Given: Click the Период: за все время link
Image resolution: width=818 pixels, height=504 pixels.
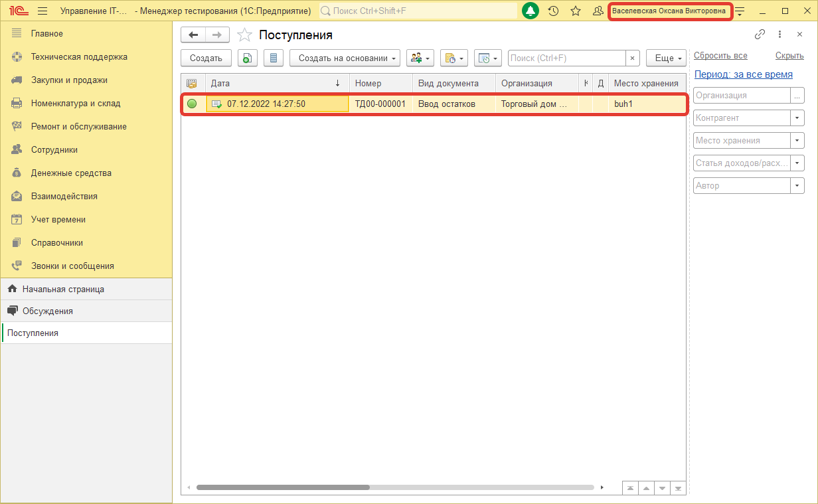Looking at the screenshot, I should [x=743, y=74].
